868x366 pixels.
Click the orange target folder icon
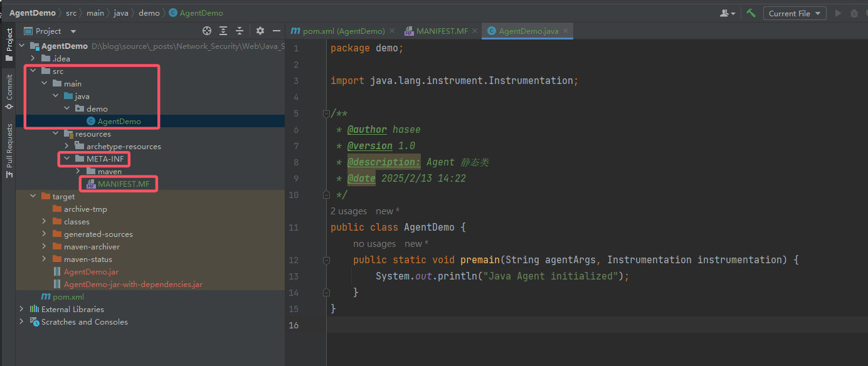point(46,196)
